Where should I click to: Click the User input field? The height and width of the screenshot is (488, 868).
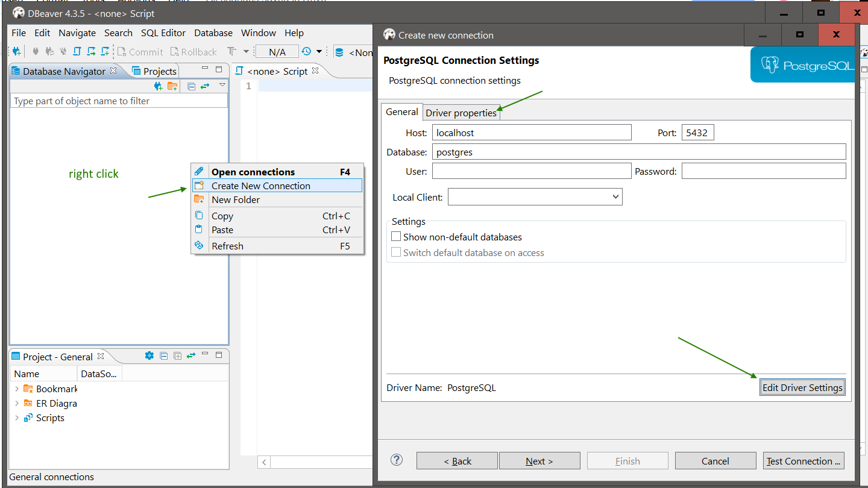[x=532, y=171]
